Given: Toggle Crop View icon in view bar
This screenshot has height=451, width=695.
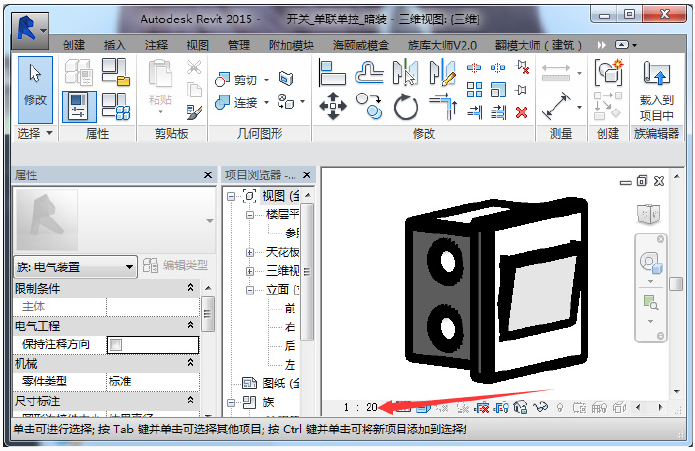Looking at the screenshot, I should coord(482,407).
